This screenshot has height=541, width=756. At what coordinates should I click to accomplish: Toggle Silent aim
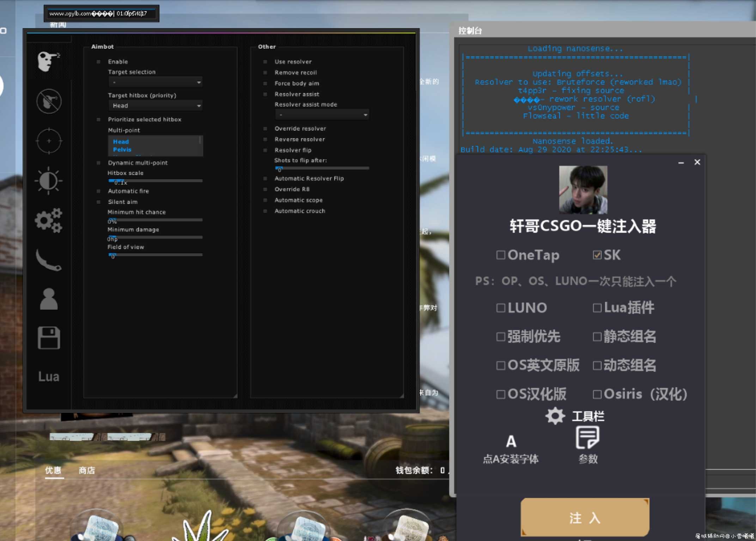pyautogui.click(x=98, y=202)
